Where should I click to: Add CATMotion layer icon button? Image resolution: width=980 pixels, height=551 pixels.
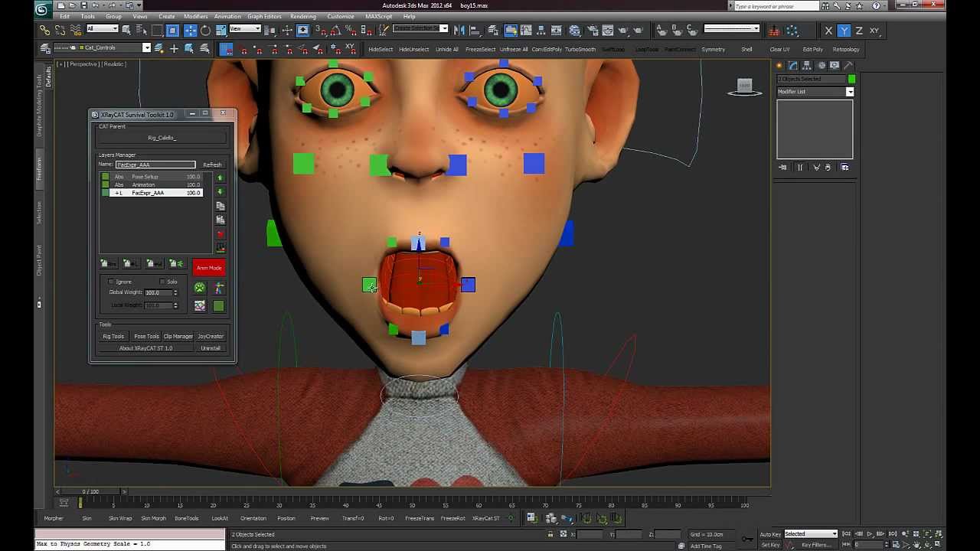pyautogui.click(x=177, y=264)
